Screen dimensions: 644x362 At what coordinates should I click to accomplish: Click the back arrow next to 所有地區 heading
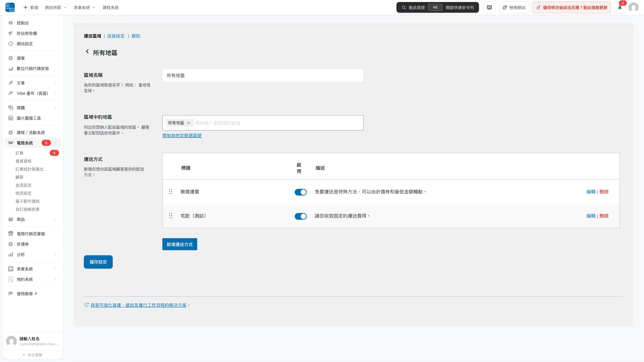[x=87, y=51]
